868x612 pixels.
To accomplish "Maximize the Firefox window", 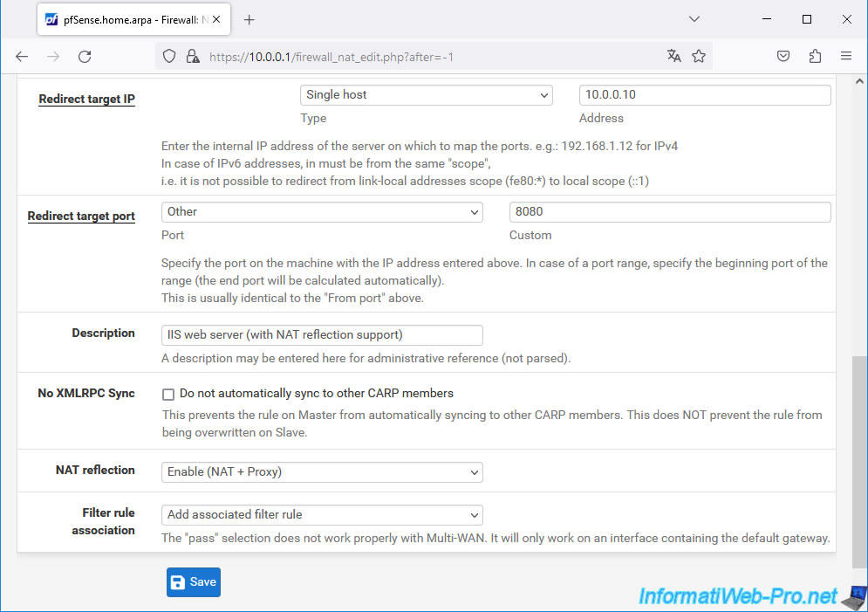I will (807, 19).
